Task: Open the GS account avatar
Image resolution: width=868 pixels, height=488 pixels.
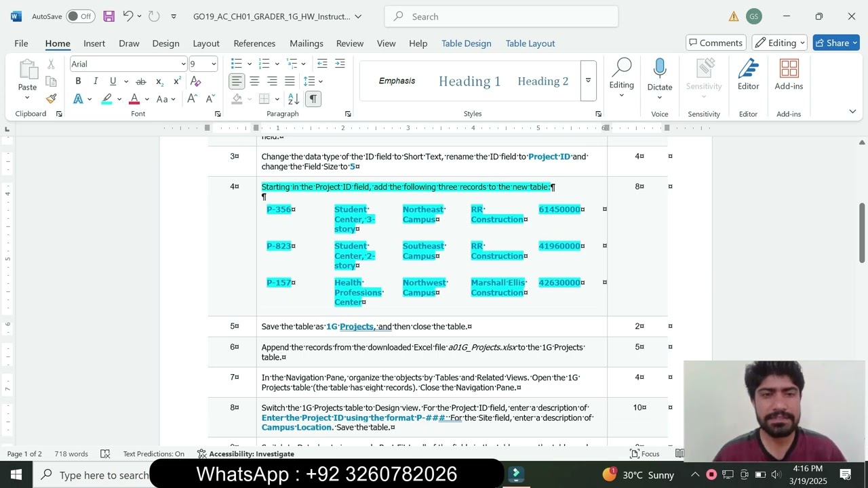Action: click(x=753, y=16)
